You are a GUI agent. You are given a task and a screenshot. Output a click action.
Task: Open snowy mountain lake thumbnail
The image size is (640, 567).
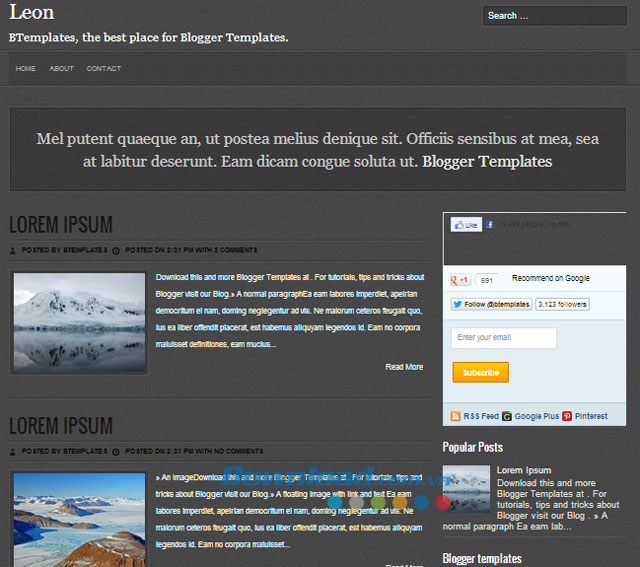point(79,322)
